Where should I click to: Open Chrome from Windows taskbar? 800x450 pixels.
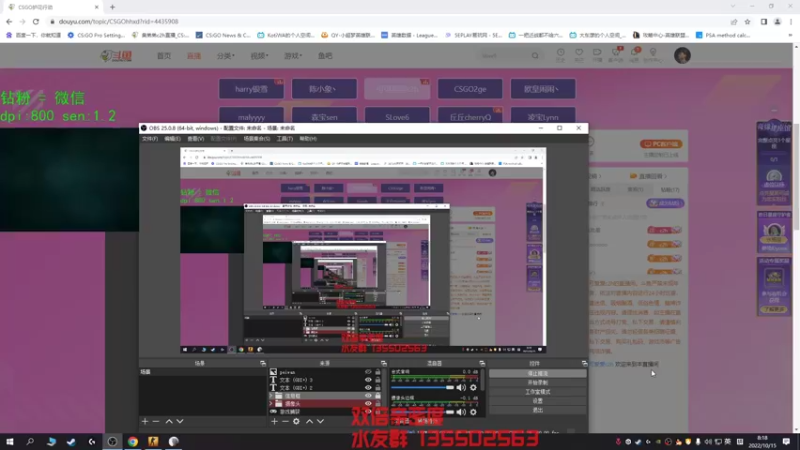133,441
